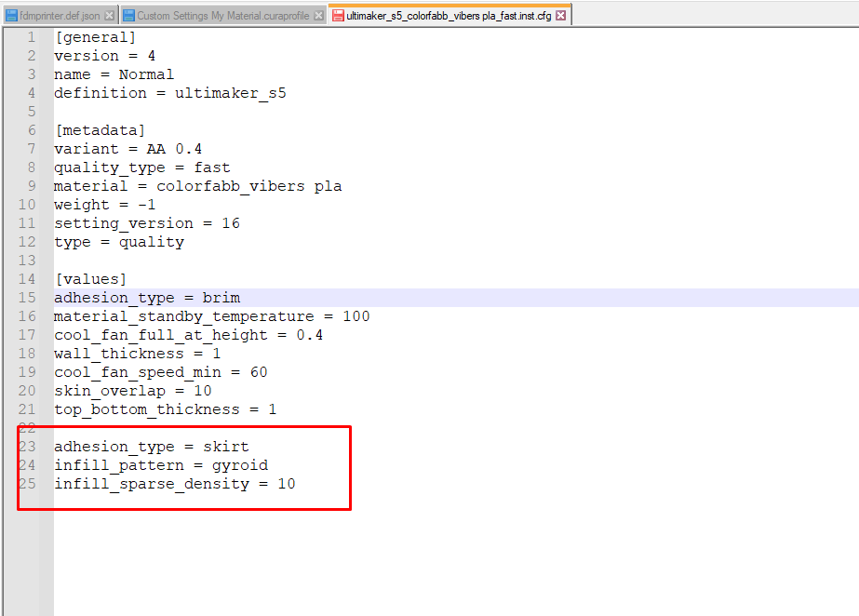Click the 'definition = ultimaker_s5' line
Image resolution: width=859 pixels, height=616 pixels.
pyautogui.click(x=170, y=93)
